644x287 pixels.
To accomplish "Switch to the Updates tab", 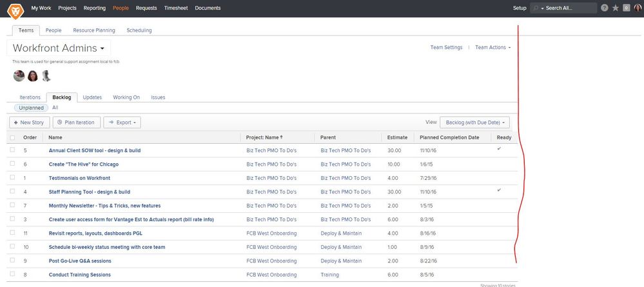I will [92, 97].
